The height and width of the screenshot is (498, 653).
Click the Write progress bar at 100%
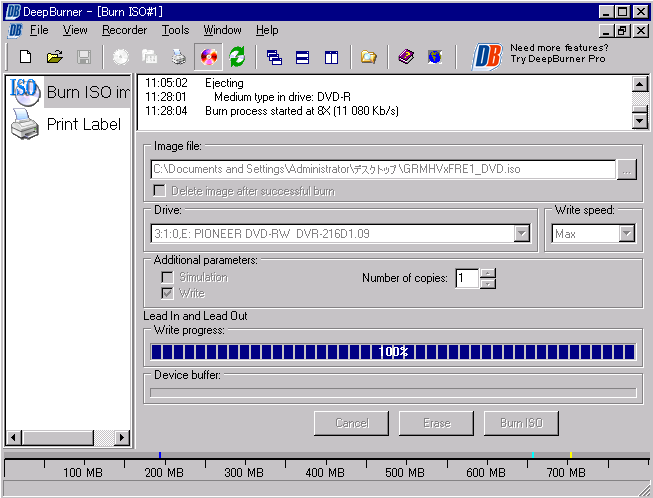393,352
